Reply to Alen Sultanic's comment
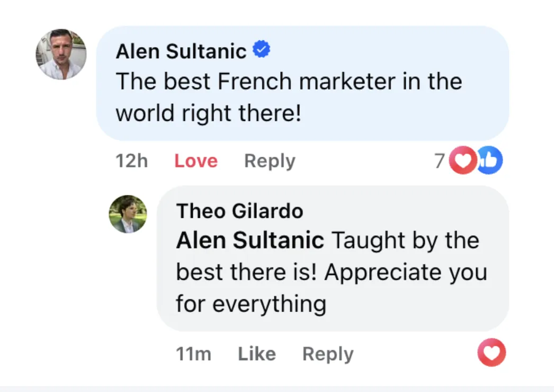 click(270, 161)
